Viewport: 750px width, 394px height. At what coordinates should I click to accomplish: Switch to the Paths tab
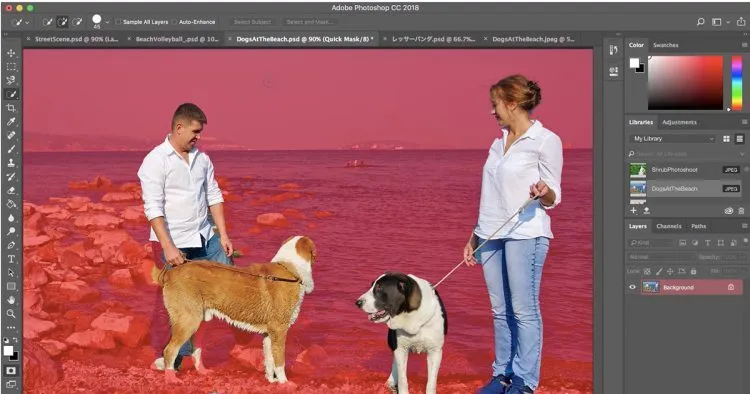click(x=698, y=226)
